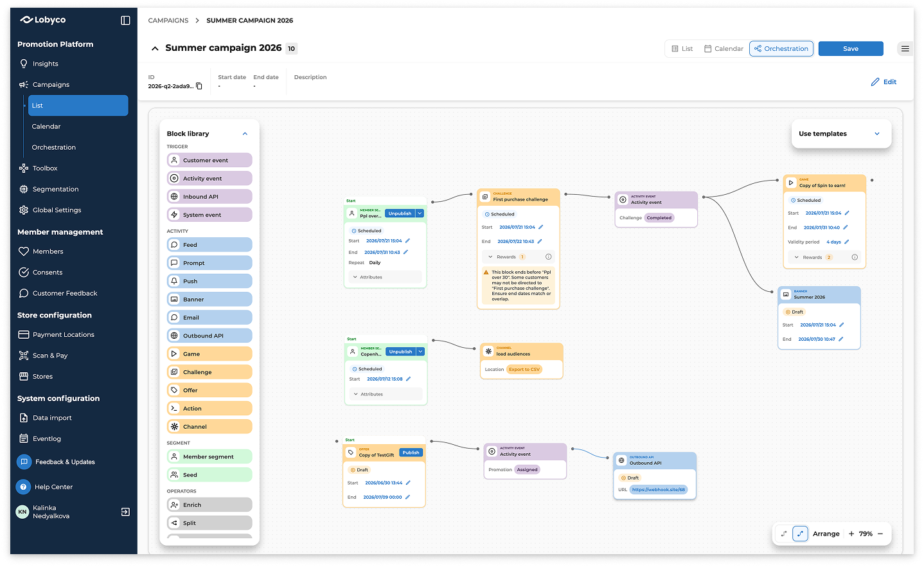Screen dimensions: 924x567
Task: Select the Challenge block in library
Action: pyautogui.click(x=209, y=372)
